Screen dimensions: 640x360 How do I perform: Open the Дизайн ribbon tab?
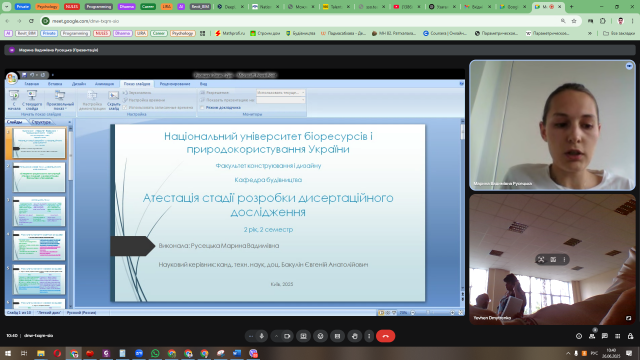pyautogui.click(x=79, y=84)
